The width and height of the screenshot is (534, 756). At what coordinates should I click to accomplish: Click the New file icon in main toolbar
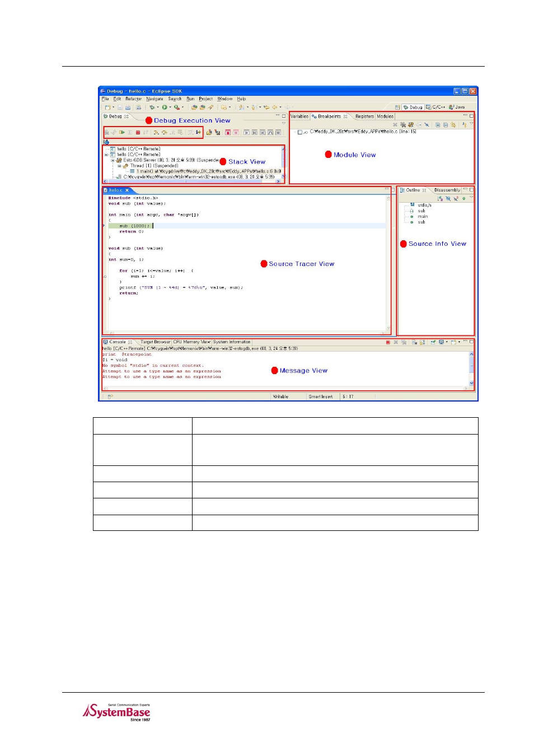[x=107, y=108]
